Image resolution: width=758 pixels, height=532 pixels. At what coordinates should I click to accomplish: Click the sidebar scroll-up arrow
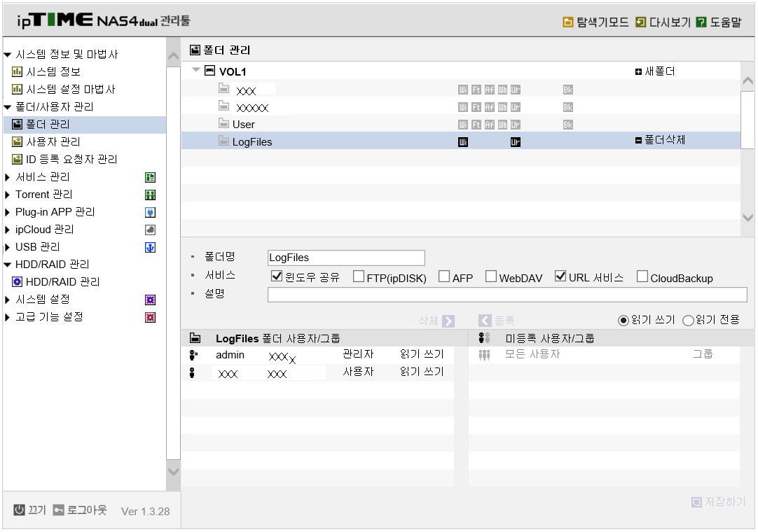click(x=173, y=56)
